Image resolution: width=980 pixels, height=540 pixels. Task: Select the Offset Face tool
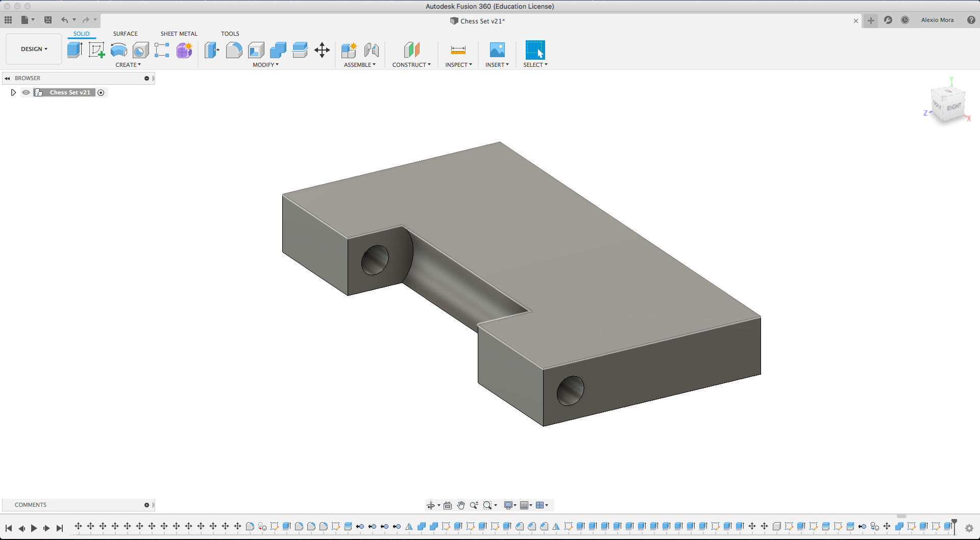(300, 50)
